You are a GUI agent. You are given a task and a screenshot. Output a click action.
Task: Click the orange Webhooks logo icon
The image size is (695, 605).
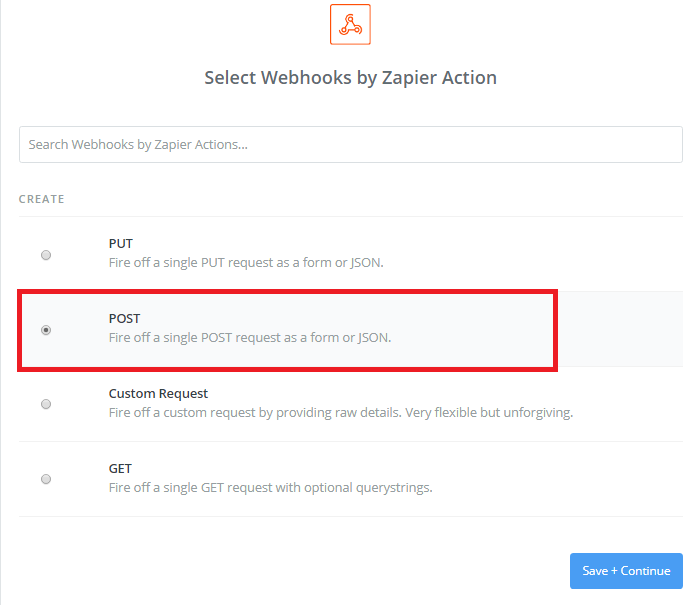coord(350,24)
